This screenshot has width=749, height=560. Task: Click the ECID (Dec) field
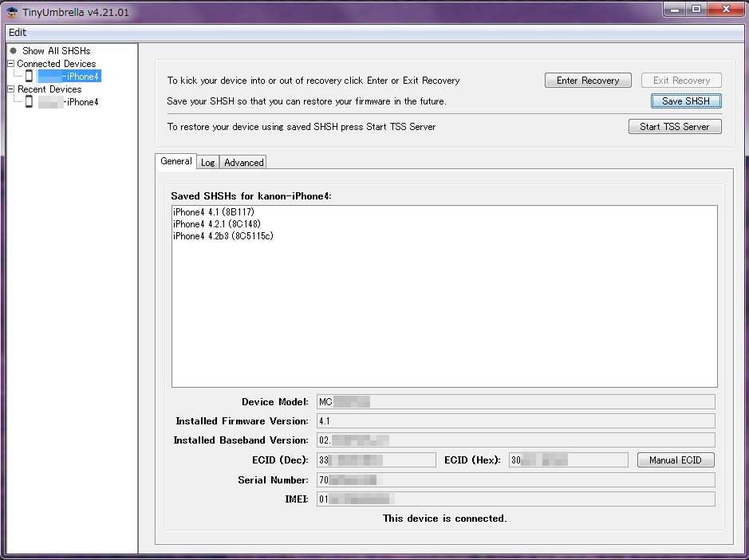pos(376,460)
